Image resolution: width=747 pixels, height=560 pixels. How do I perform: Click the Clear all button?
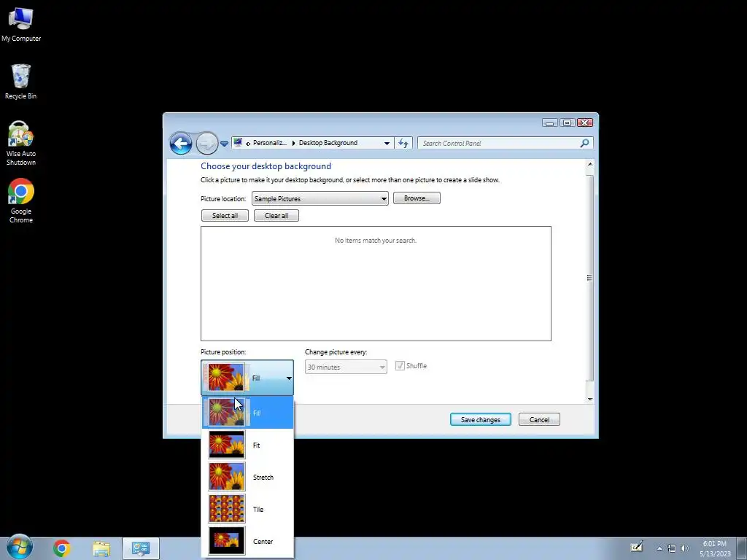[x=276, y=216]
